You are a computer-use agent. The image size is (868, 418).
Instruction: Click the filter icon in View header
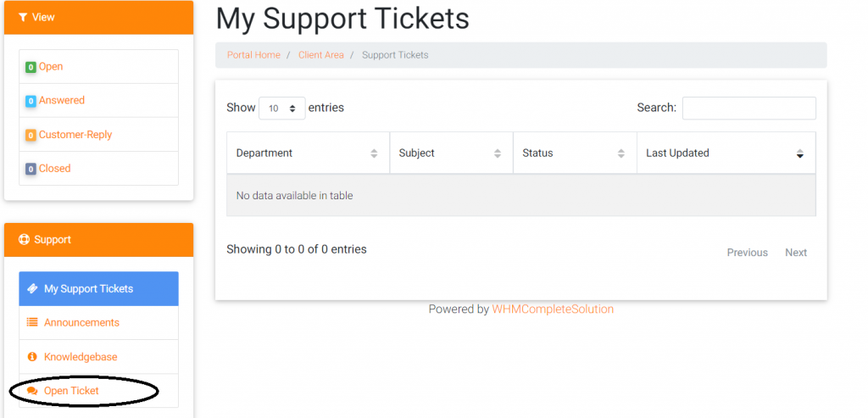23,17
